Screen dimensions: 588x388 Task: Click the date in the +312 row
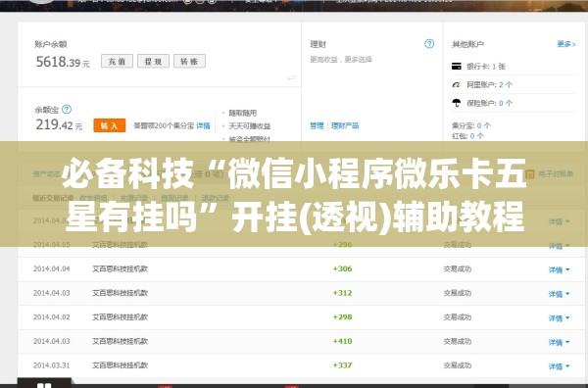(51, 293)
